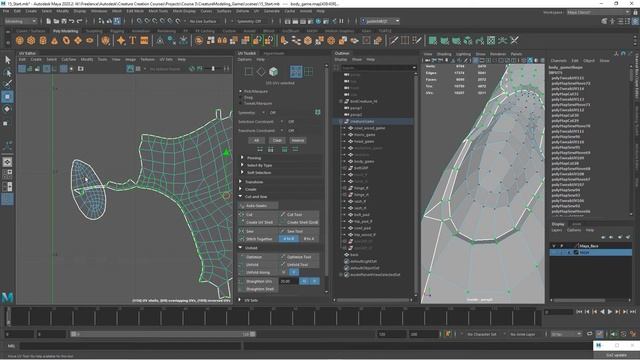Image resolution: width=640 pixels, height=360 pixels.
Task: Click the Stitch Together button
Action: coord(259,239)
